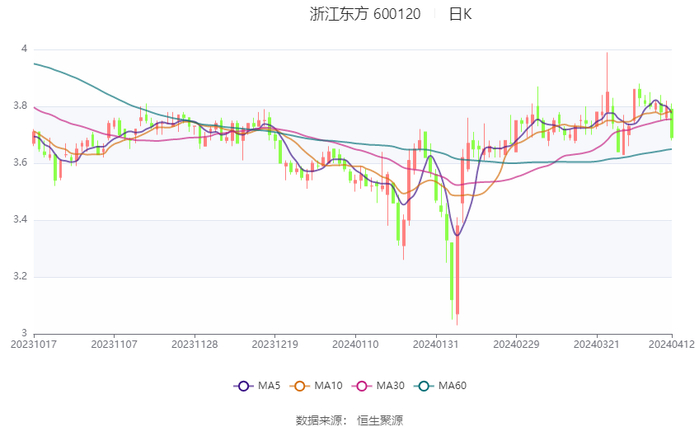Screen dimensions: 700x427
Task: Toggle the MA5 series by its legend text
Action: pyautogui.click(x=270, y=385)
